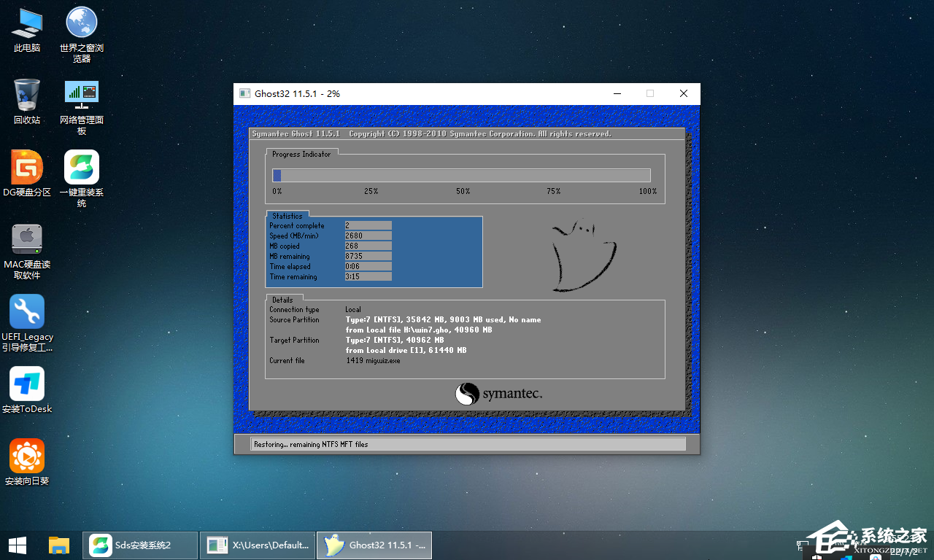
Task: Click the Connection type value Local
Action: (353, 309)
